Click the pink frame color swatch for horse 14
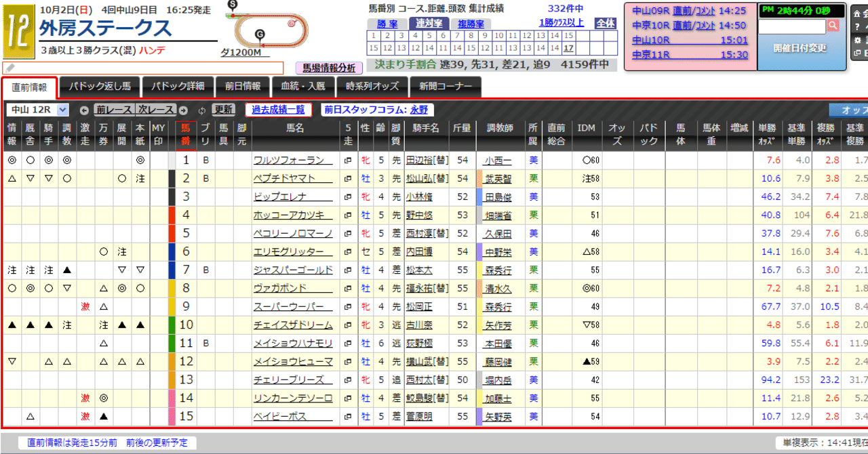868x454 pixels. click(x=171, y=398)
